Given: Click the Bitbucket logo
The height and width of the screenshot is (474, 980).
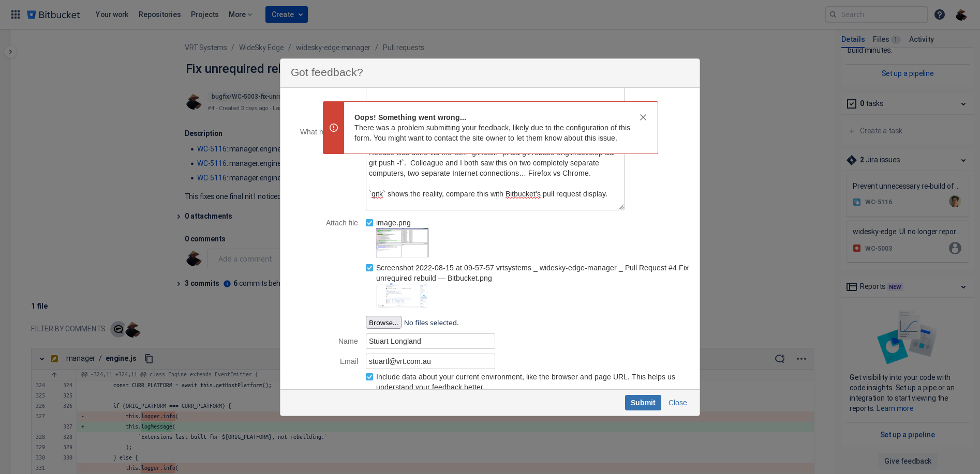Looking at the screenshot, I should [x=54, y=14].
